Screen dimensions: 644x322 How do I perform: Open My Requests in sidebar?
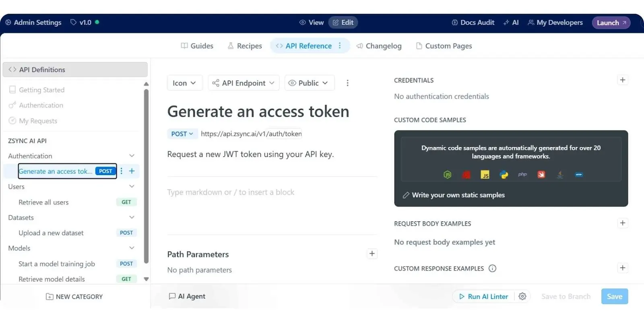33,121
